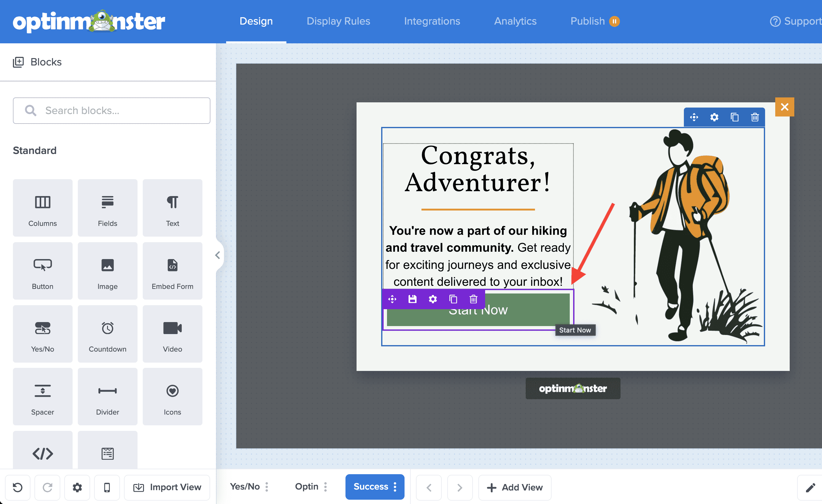The height and width of the screenshot is (504, 822).
Task: Select the Columns block
Action: tap(42, 208)
